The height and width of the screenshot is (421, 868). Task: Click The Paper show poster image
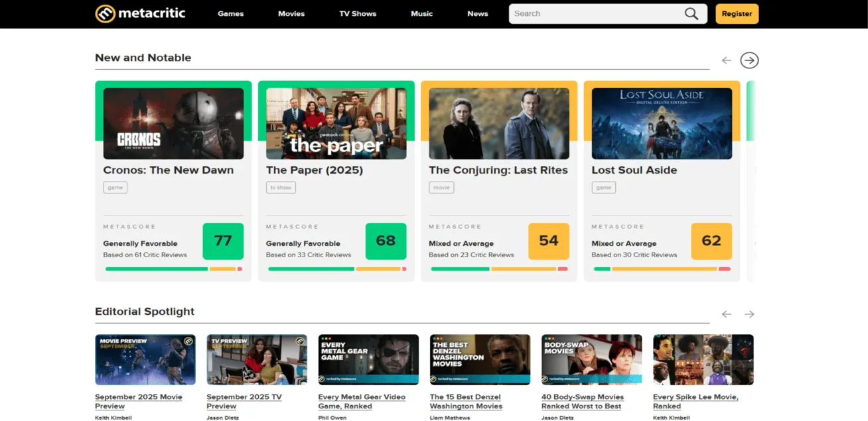point(336,124)
